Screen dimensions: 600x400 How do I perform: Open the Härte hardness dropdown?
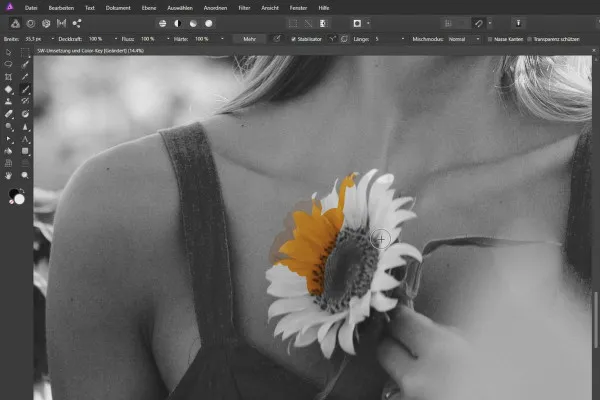point(222,39)
